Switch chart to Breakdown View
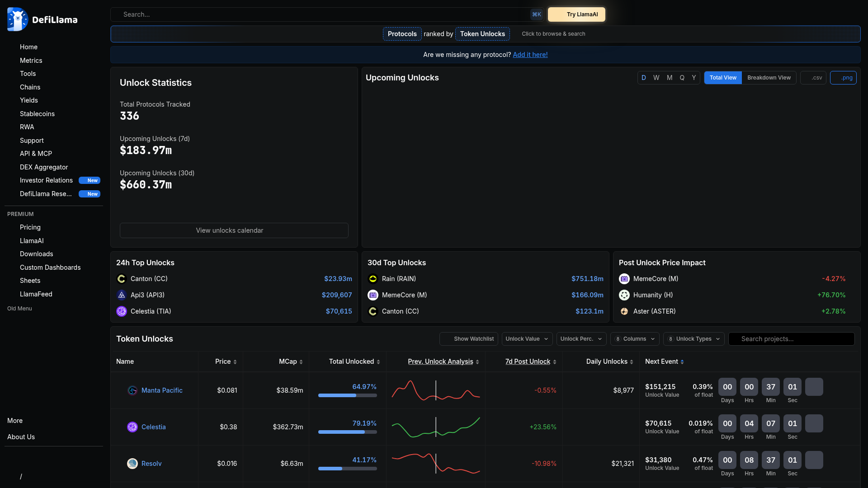This screenshot has height=488, width=868. [x=769, y=78]
